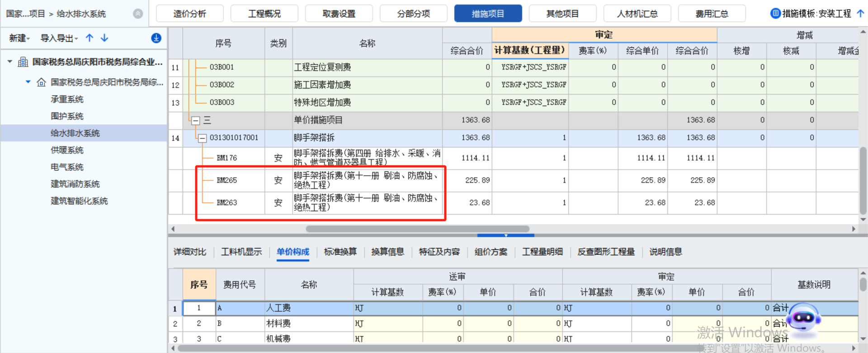Collapse the root project tree node
Image resolution: width=868 pixels, height=353 pixels.
click(x=9, y=61)
